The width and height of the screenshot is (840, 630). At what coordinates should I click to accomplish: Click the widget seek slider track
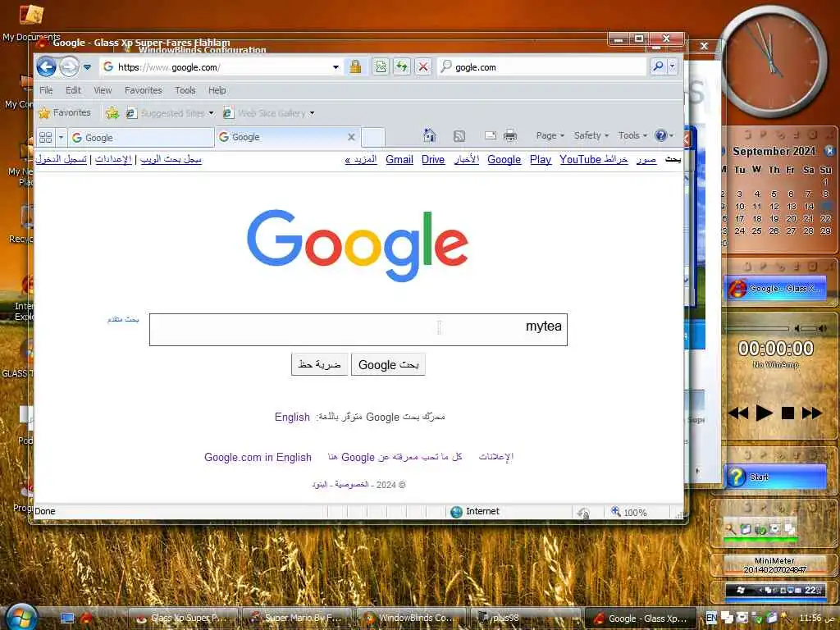tap(757, 328)
